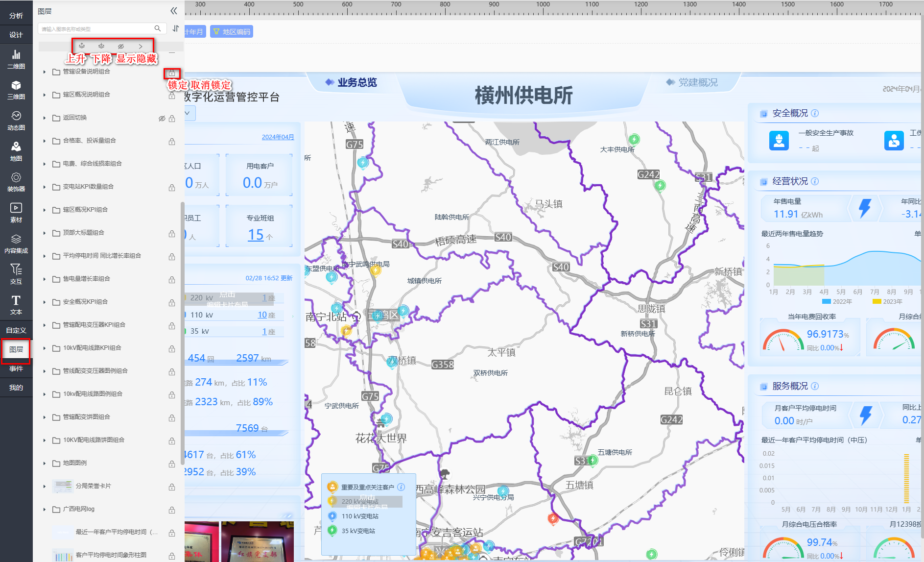Switch to the 设计 sidebar tab

(16, 35)
